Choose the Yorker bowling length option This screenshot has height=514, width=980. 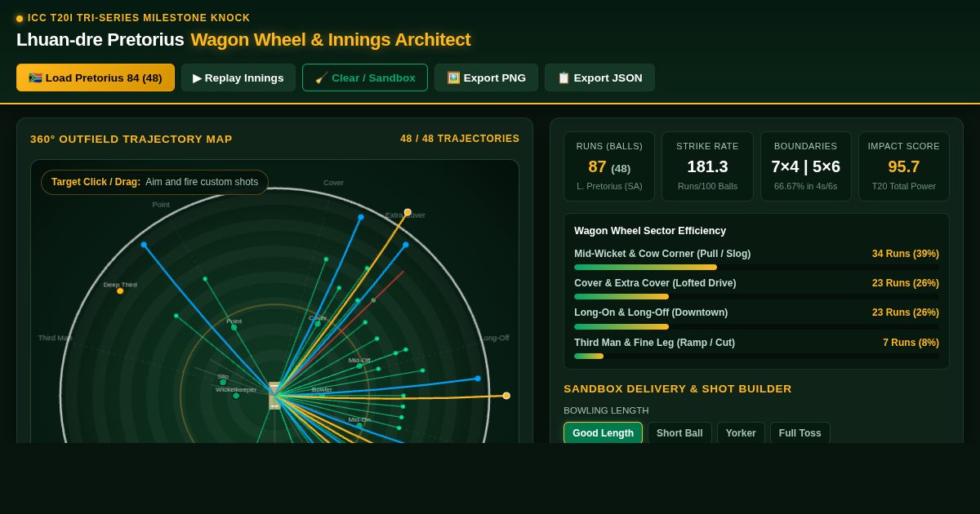click(741, 433)
